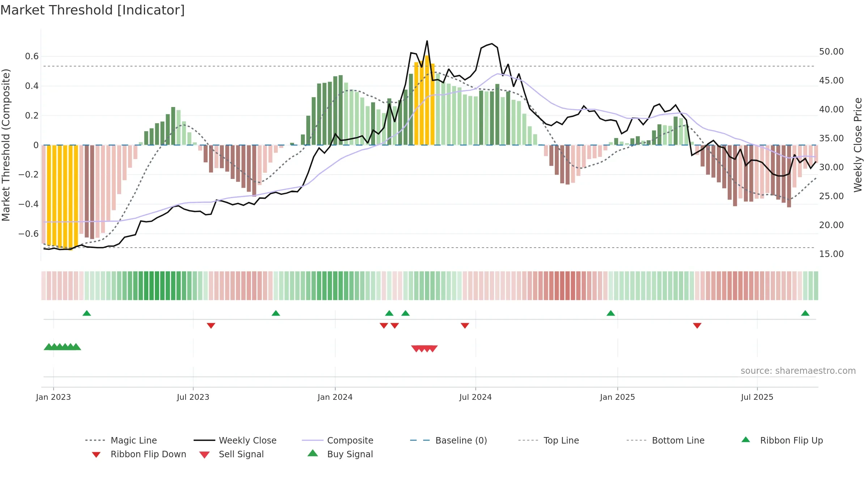
Task: Click the green flip-up triangle near October 2023
Action: click(x=276, y=313)
